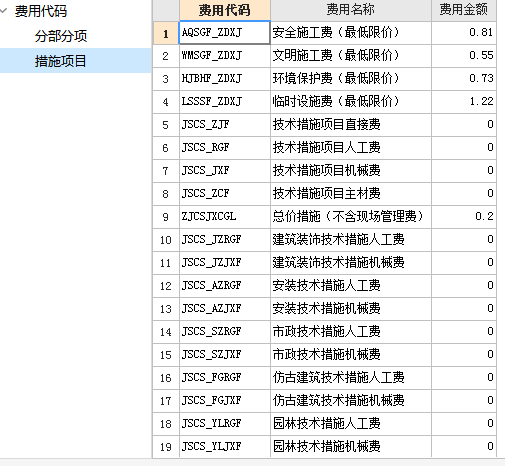Click 园林技术措施机械费 name cell
The height and width of the screenshot is (466, 505).
click(351, 446)
